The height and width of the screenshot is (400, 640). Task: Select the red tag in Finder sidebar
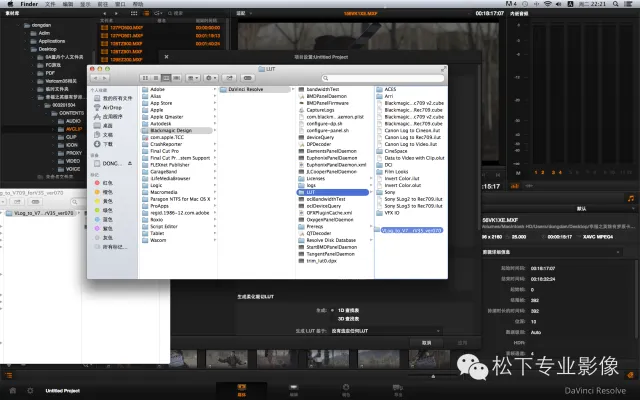click(97, 183)
